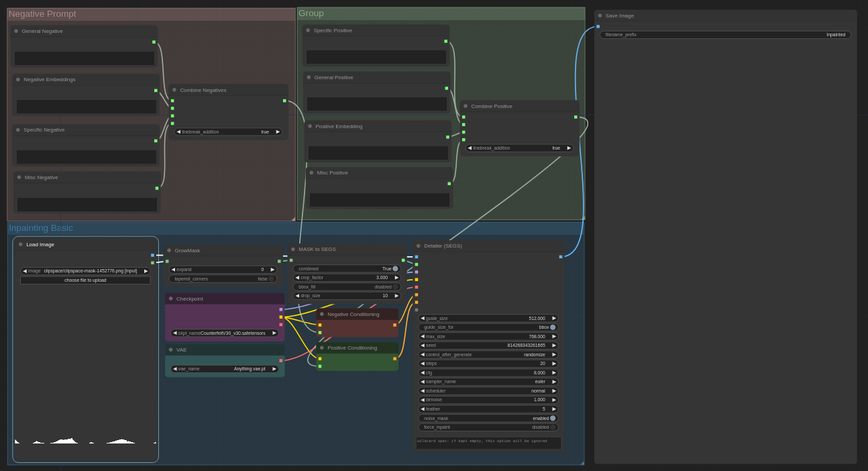Click the VAE node red output port
The image size is (868, 471).
(x=281, y=360)
